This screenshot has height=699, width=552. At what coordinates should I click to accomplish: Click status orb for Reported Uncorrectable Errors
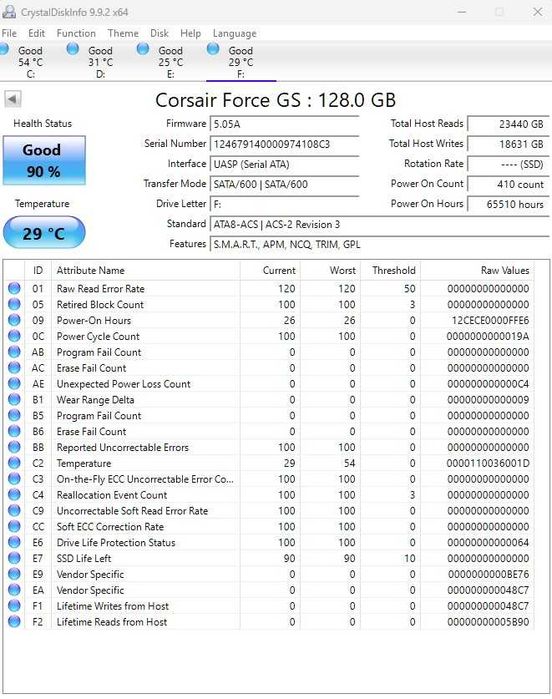(x=14, y=447)
